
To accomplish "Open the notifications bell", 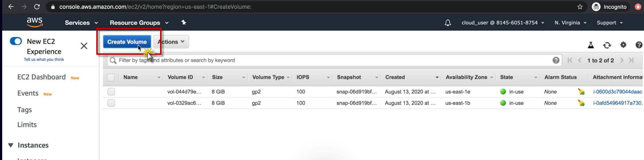I will pyautogui.click(x=448, y=23).
